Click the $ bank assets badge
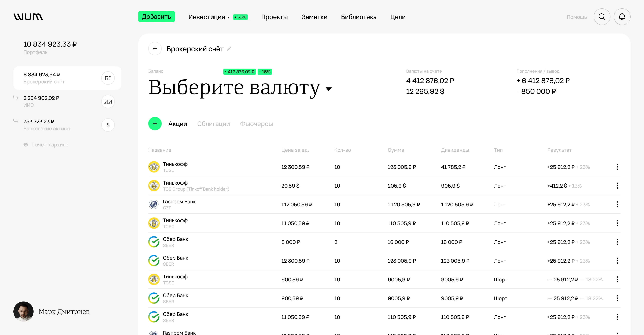 108,125
